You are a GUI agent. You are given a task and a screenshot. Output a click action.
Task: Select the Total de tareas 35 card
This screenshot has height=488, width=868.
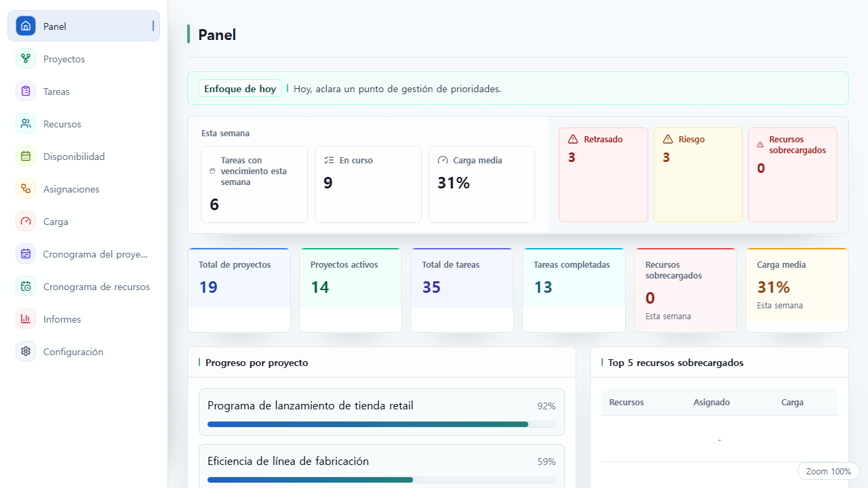pos(462,290)
